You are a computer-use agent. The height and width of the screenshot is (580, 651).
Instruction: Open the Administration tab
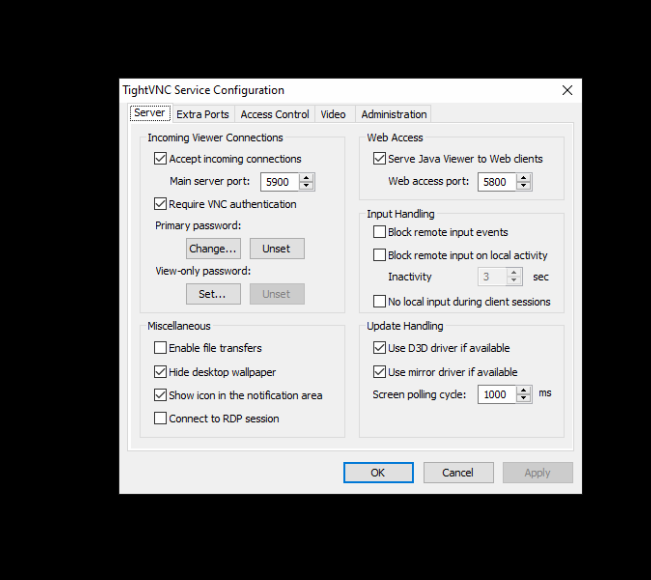[394, 114]
